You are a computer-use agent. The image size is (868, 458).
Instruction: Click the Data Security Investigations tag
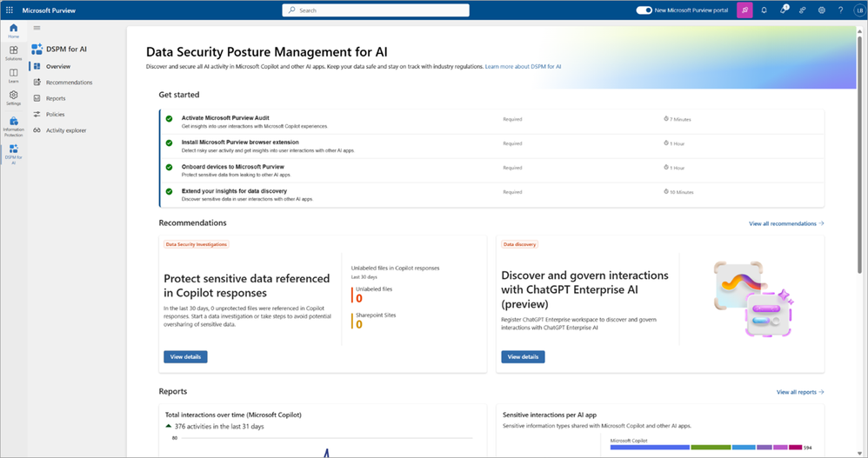197,244
